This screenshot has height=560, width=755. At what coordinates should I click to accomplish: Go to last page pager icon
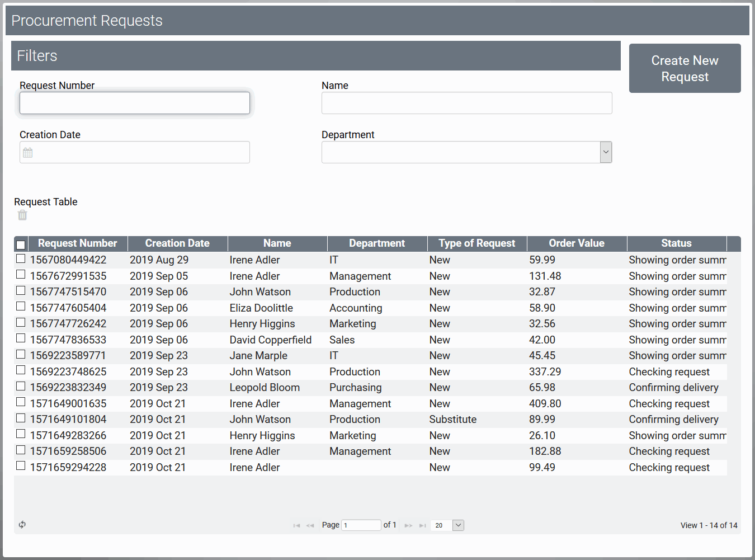(423, 525)
